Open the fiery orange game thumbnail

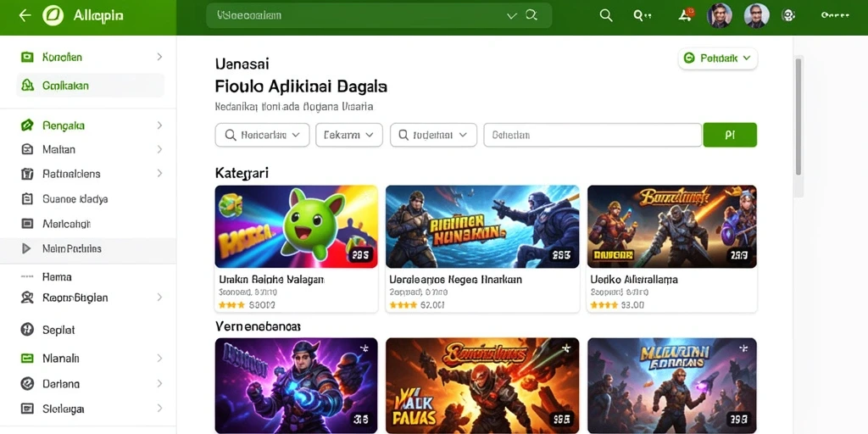click(x=482, y=386)
